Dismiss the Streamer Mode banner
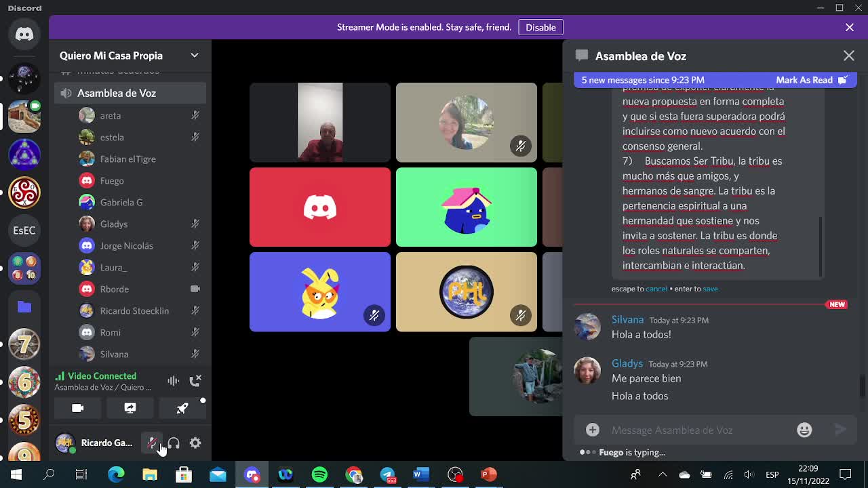Screen dimensions: 868x488 click(x=850, y=27)
